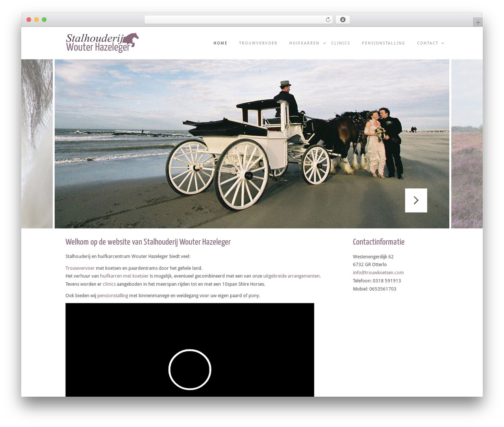Click the welcome heading text
The width and height of the screenshot is (504, 427).
coord(148,242)
